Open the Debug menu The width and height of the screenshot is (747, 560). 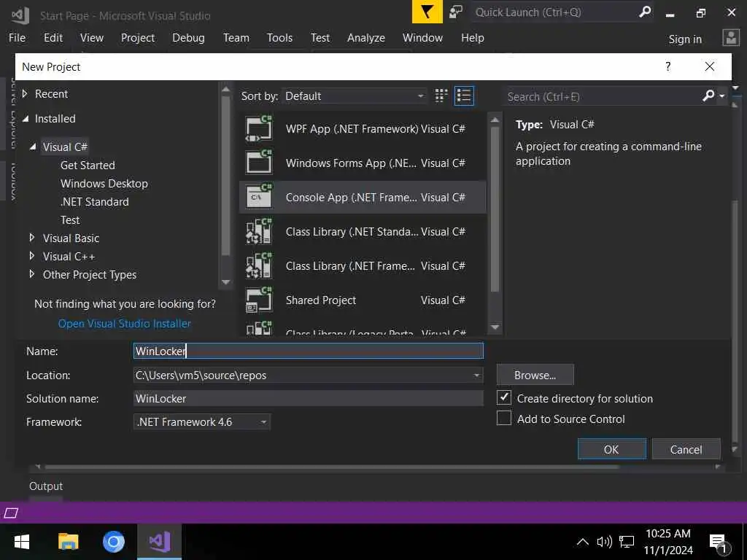(188, 38)
